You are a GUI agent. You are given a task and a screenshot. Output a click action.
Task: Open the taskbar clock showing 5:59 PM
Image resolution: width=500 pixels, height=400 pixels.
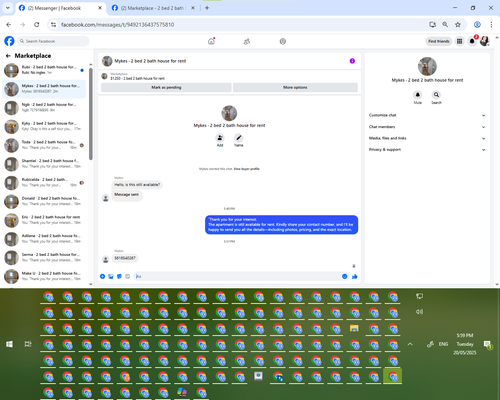tap(465, 344)
